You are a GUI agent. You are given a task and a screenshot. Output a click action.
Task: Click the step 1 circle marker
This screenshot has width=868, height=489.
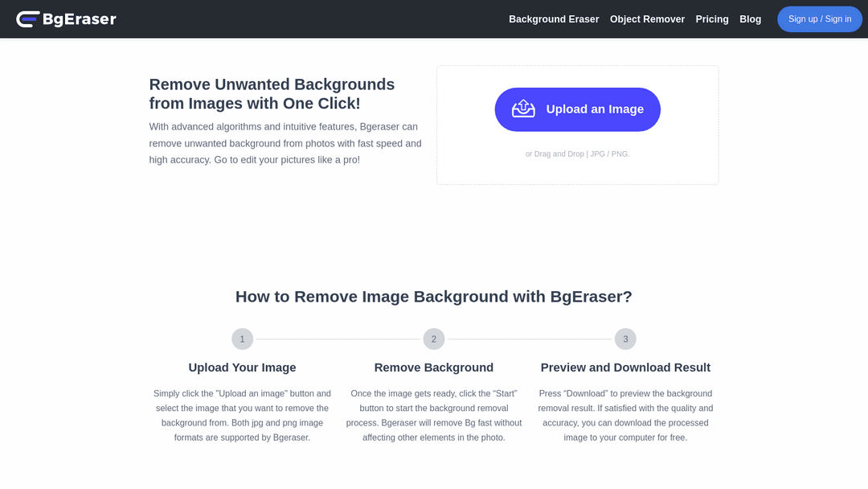(x=243, y=339)
